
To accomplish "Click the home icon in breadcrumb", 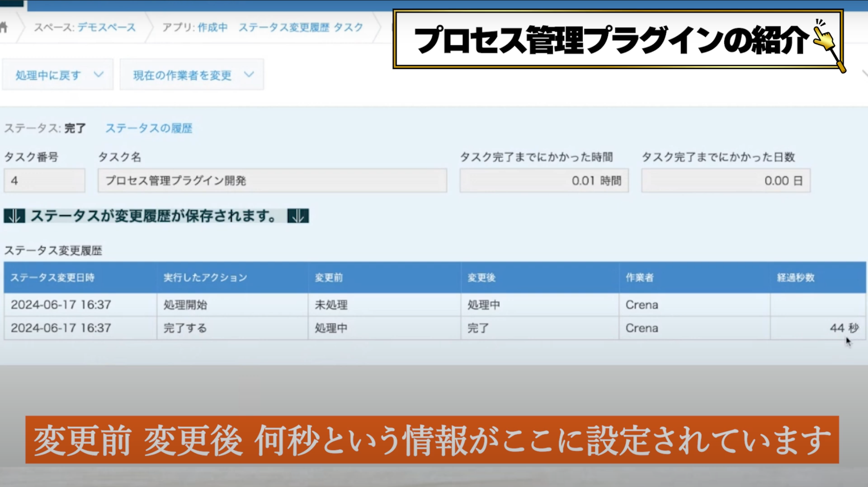I will (4, 27).
